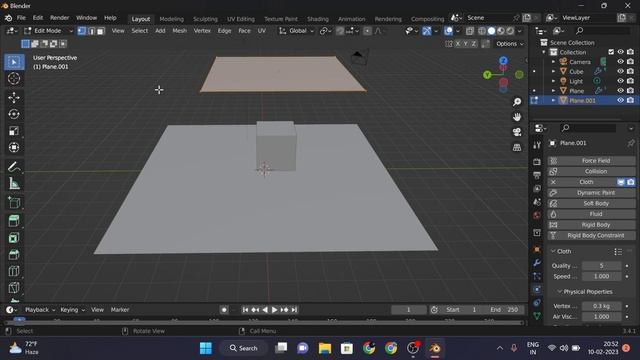
Task: Expand the Cube tree item
Action: 553,71
